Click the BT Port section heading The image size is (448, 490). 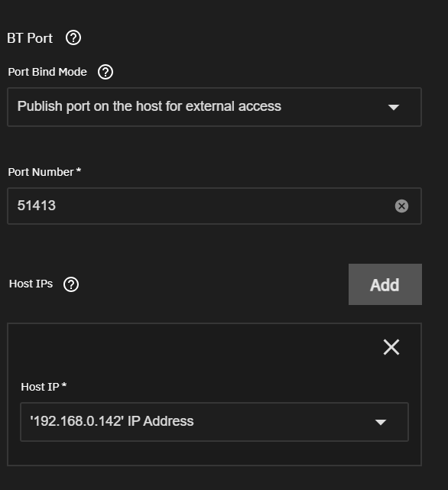[30, 38]
